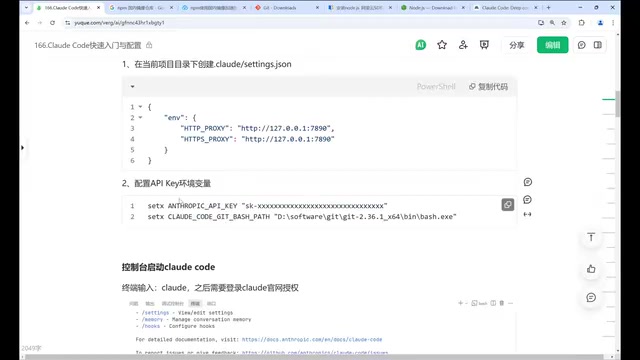Reload the current page
The width and height of the screenshot is (640, 360).
tap(52, 23)
